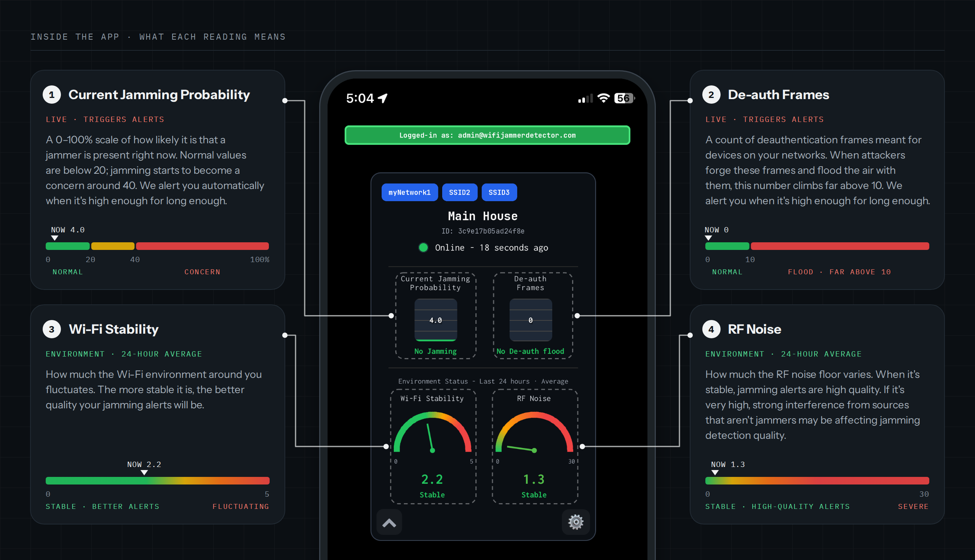
Task: Tap the battery indicator showing 56
Action: pos(624,98)
